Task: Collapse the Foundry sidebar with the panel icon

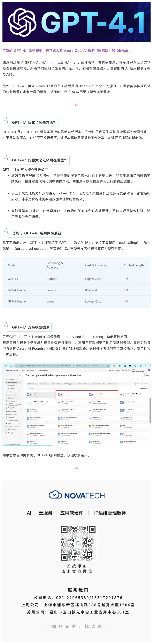Action: (x=20, y=376)
